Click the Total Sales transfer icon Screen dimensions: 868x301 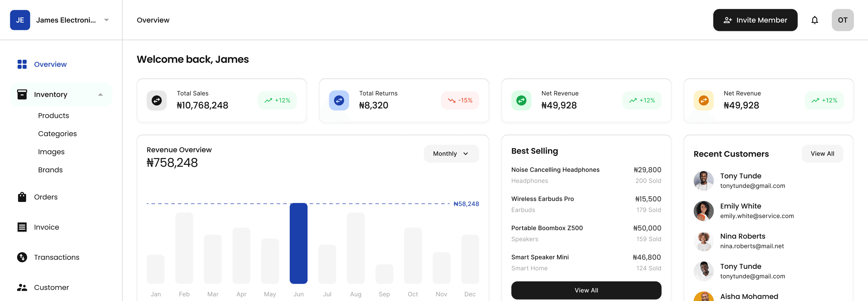156,100
